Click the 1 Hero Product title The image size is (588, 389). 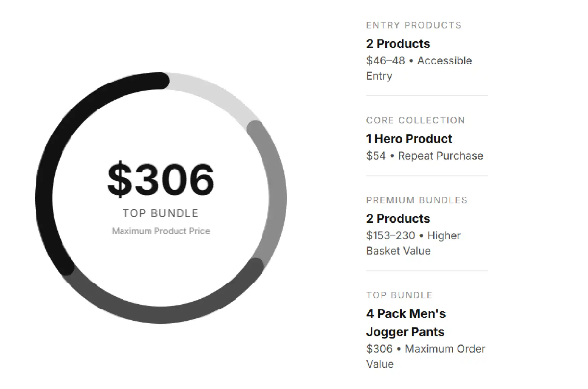coord(409,138)
